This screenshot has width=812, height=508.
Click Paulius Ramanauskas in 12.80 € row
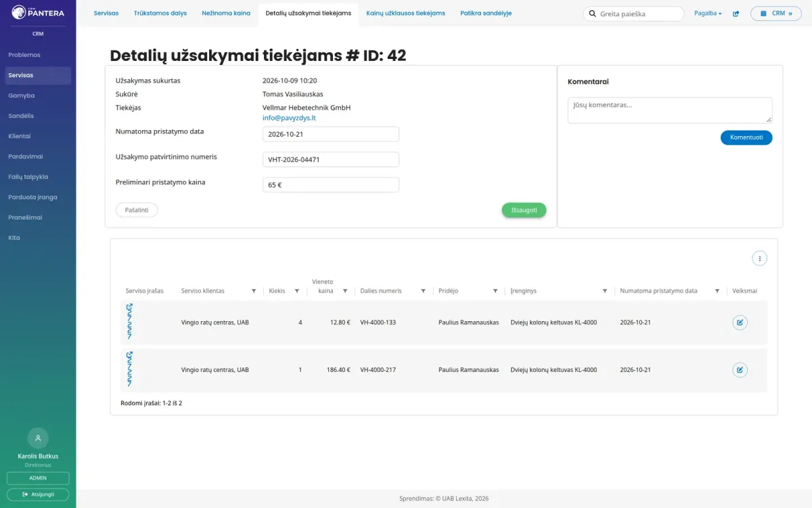(469, 322)
